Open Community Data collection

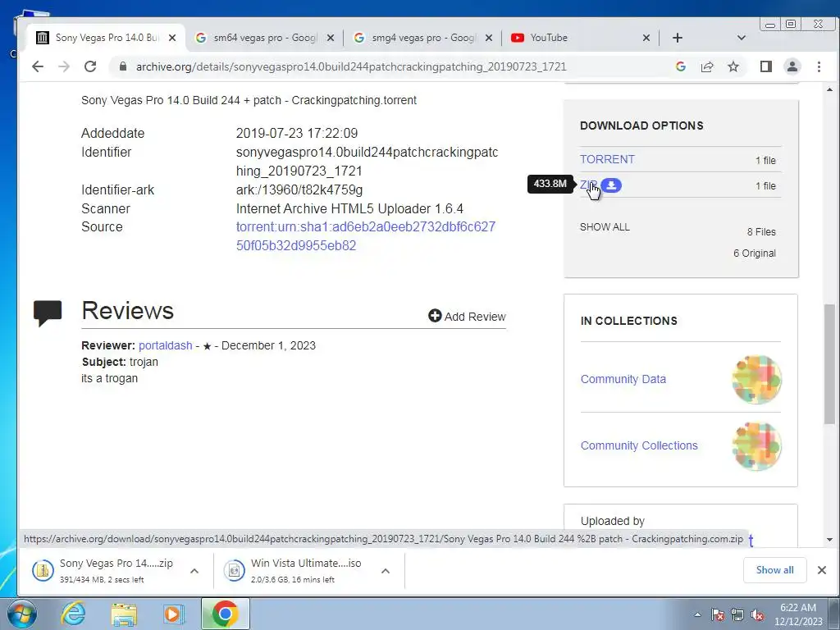pyautogui.click(x=623, y=379)
